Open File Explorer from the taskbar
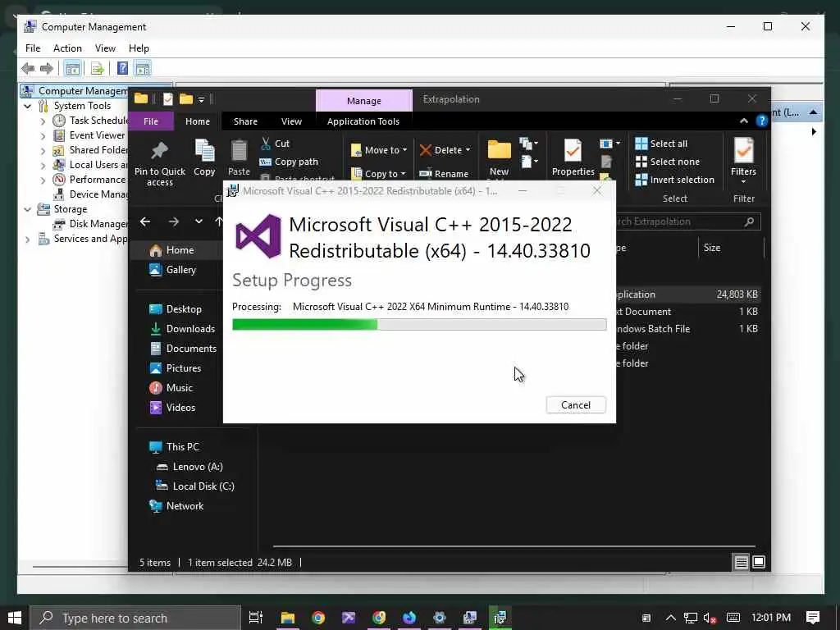Image resolution: width=840 pixels, height=630 pixels. (x=288, y=618)
